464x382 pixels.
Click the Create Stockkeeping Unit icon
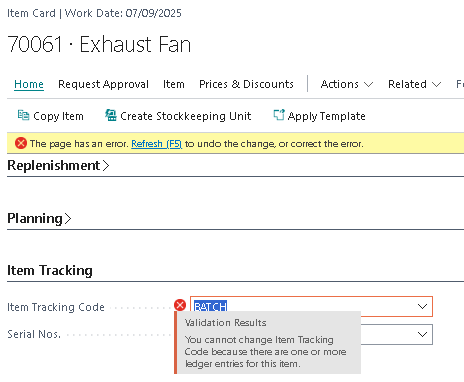(111, 115)
